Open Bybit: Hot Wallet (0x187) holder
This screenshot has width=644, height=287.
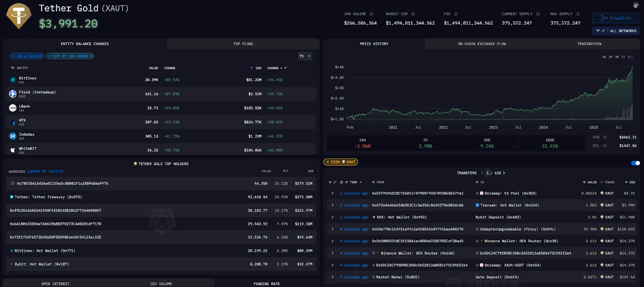point(41,264)
